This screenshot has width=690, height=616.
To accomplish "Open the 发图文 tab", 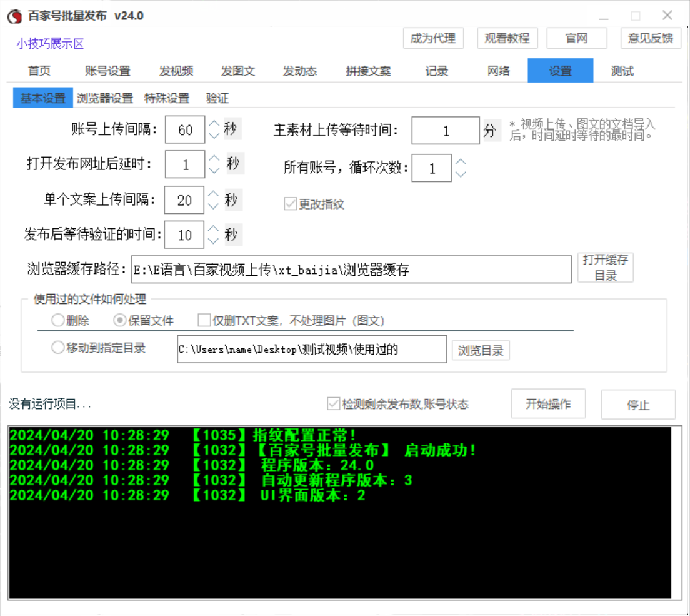I will coord(237,71).
